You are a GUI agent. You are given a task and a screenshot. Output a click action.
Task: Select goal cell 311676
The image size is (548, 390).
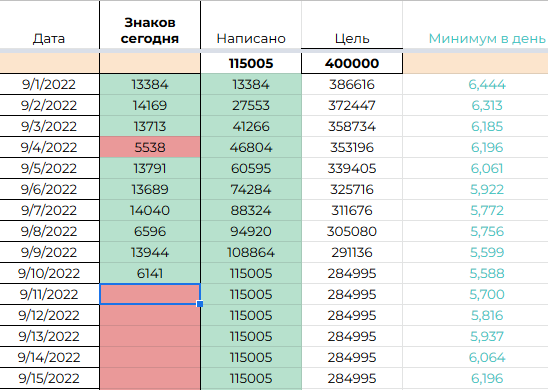pyautogui.click(x=352, y=210)
